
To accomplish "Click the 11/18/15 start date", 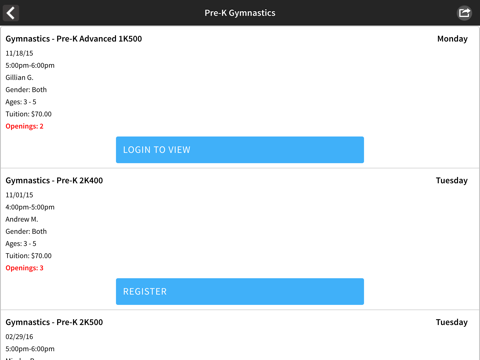I will coord(19,53).
